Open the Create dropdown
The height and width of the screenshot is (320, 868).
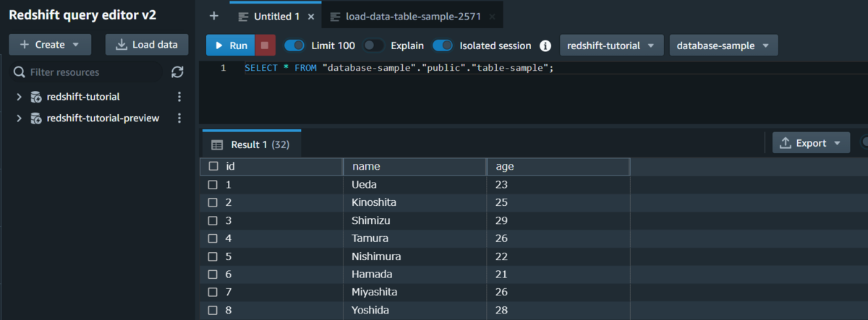pos(50,44)
